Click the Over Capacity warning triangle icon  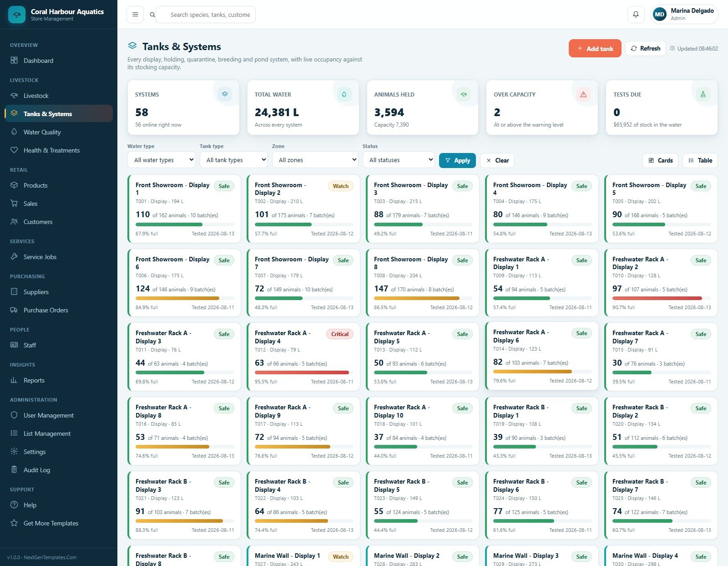(x=583, y=94)
